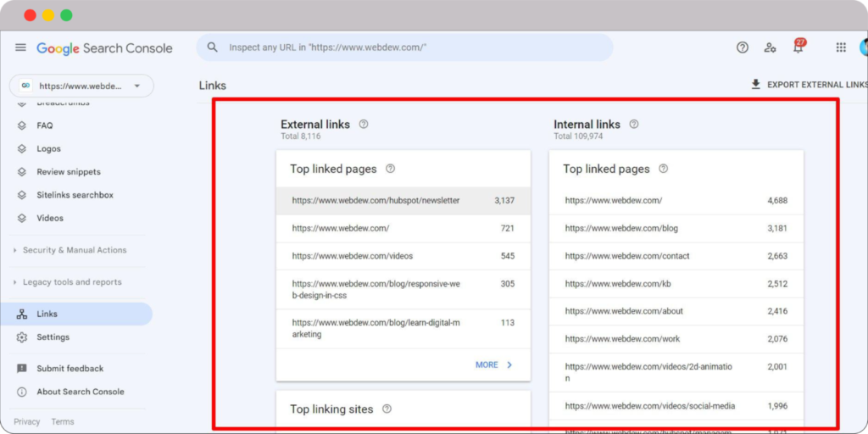Viewport: 868px width, 434px height.
Task: Select Links in the sidebar
Action: [x=76, y=314]
